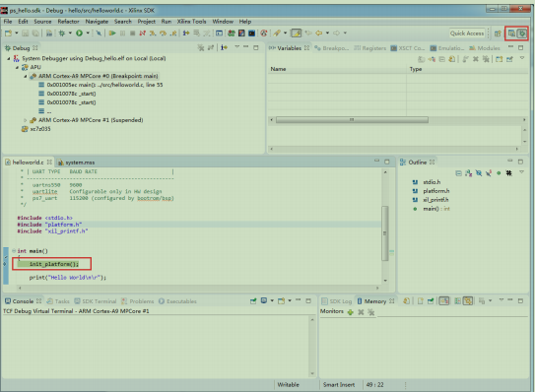Click the Disconnect icon in toolbar
The width and height of the screenshot is (535, 392).
pyautogui.click(x=142, y=33)
